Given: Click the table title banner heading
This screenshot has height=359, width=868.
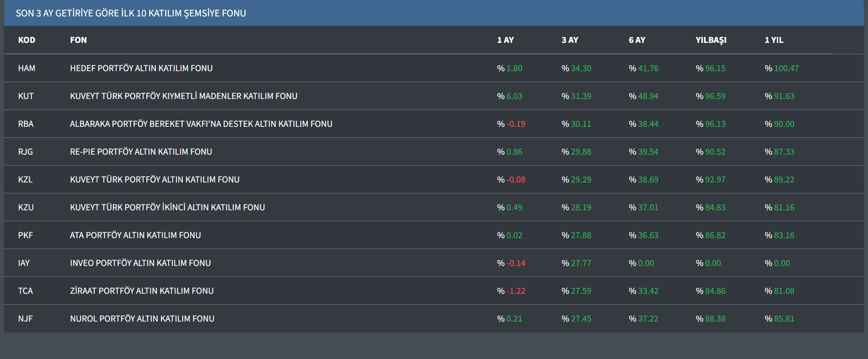Looking at the screenshot, I should [131, 13].
